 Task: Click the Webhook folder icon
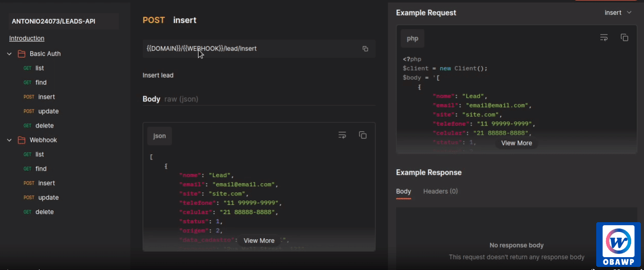click(x=22, y=140)
